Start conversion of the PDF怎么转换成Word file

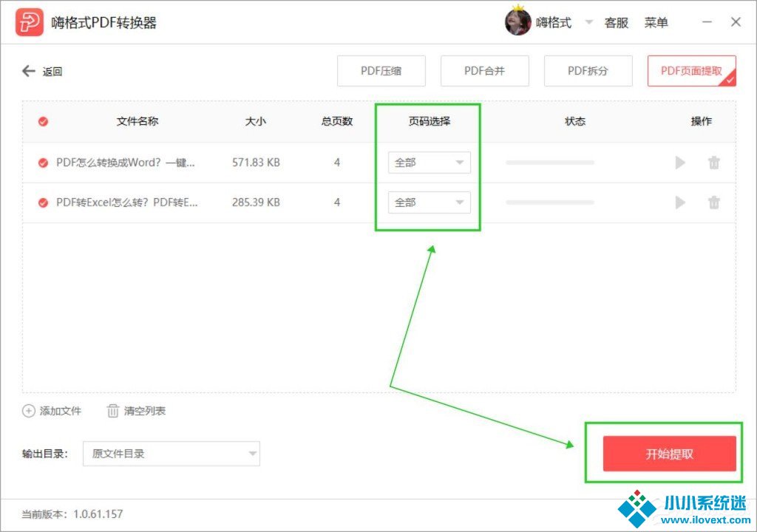click(x=680, y=163)
